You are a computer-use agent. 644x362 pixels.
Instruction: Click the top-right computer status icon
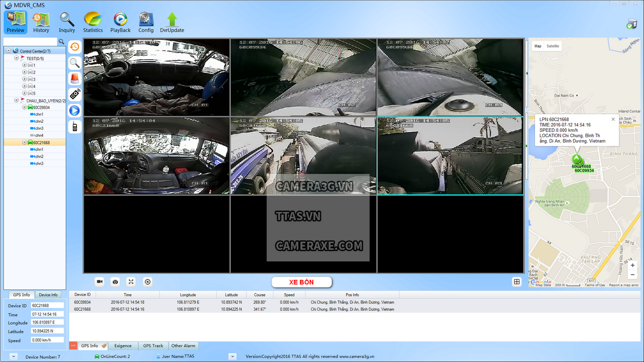click(632, 24)
